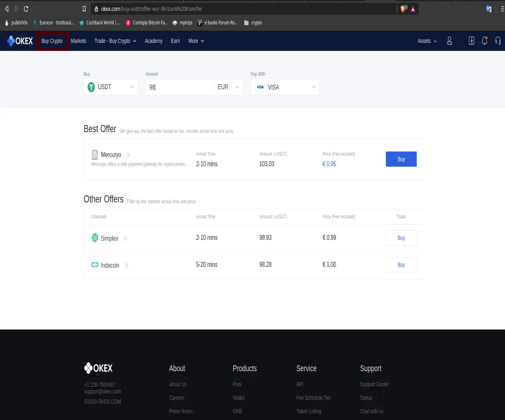This screenshot has width=505, height=420.
Task: Click the bookmark icon in address bar
Action: (84, 8)
